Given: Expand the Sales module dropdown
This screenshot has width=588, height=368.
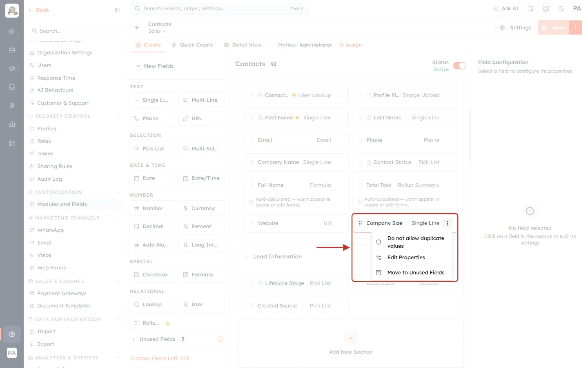Looking at the screenshot, I should (157, 31).
